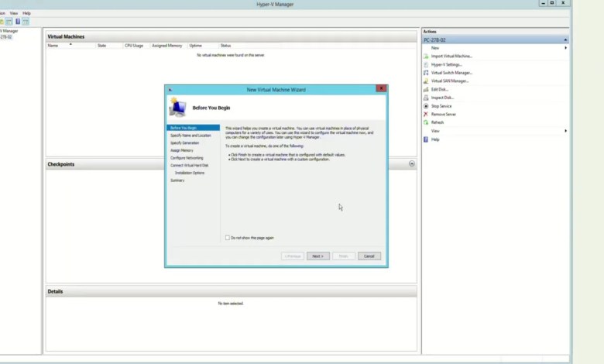Open Hyper-V Settings from the Actions pane
The width and height of the screenshot is (604, 364).
446,65
